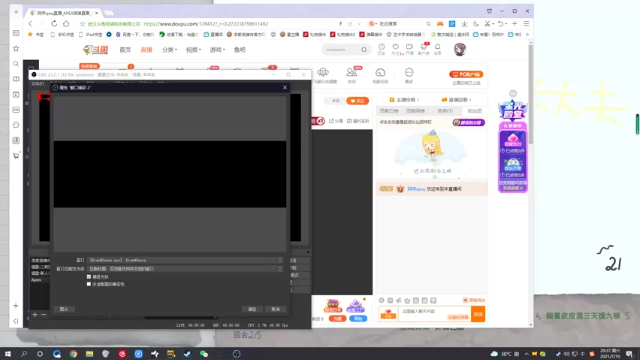Expand the 分类 dropdown in Douyu nav
640x360 pixels.
(x=169, y=50)
